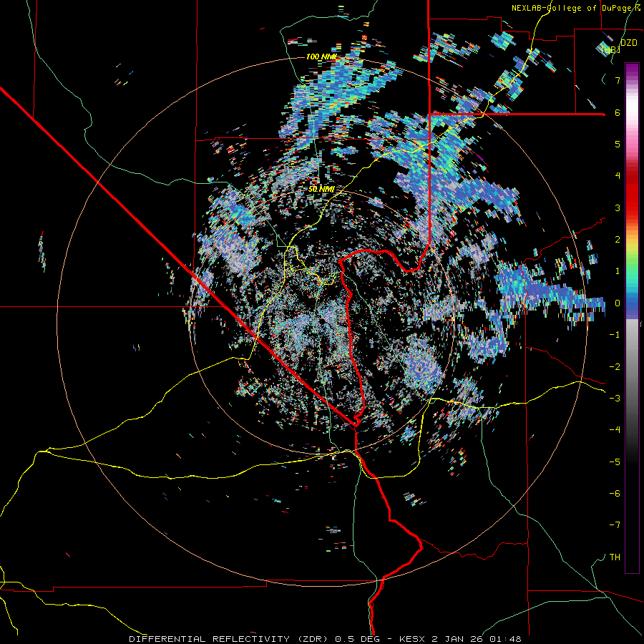Click the "0" value on the dB scale

point(618,303)
